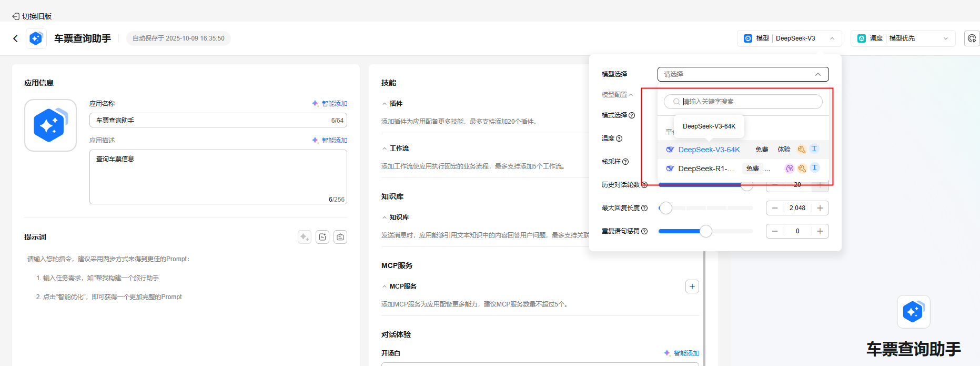Click the green 调度 icon in header
Screen dimensions: 980x366
862,38
